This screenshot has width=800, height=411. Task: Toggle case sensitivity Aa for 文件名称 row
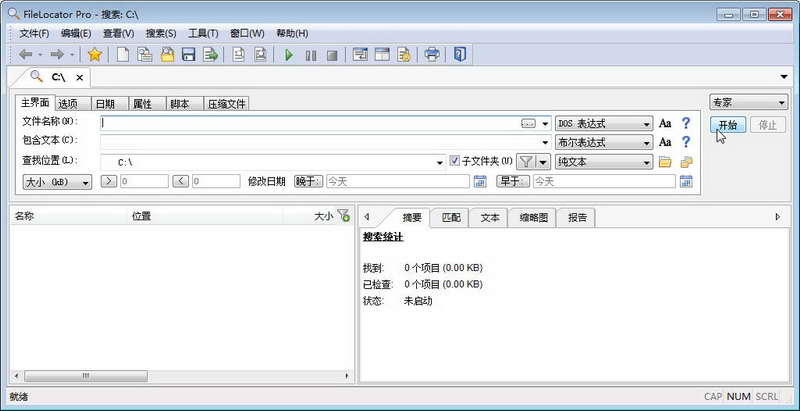click(x=665, y=123)
